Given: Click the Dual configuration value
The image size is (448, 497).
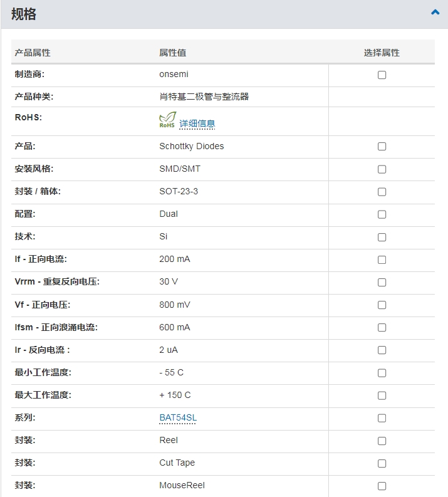Looking at the screenshot, I should 169,214.
